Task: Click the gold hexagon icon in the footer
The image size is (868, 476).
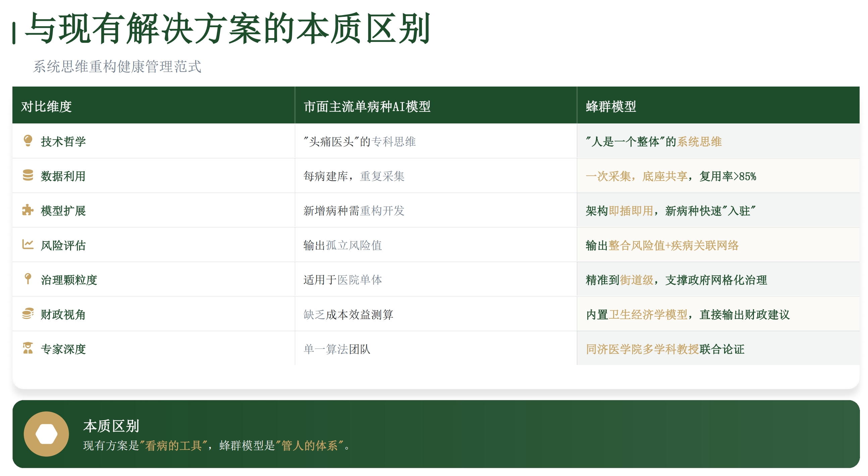Action: pyautogui.click(x=46, y=434)
